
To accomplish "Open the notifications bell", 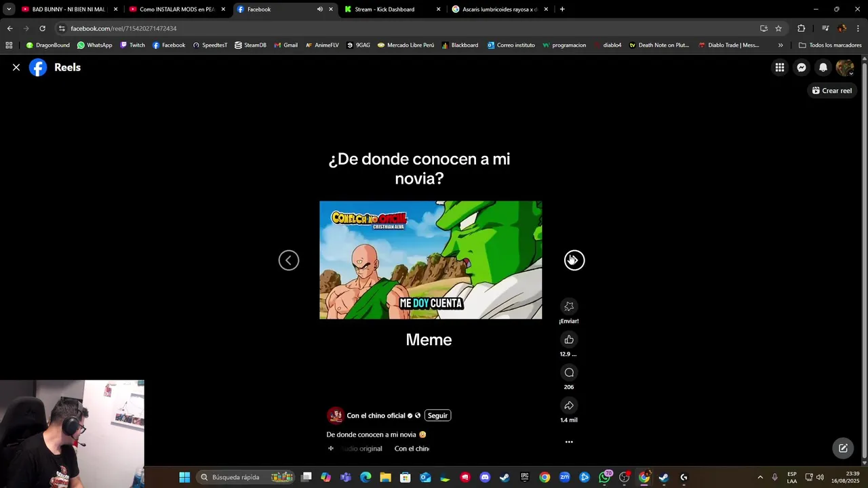I will click(x=823, y=67).
